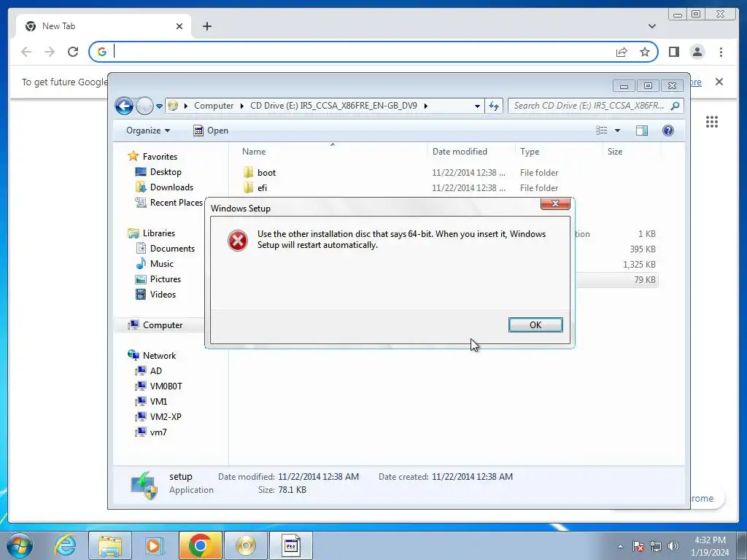Open Desktop in Favorites
The height and width of the screenshot is (560, 747).
(166, 171)
